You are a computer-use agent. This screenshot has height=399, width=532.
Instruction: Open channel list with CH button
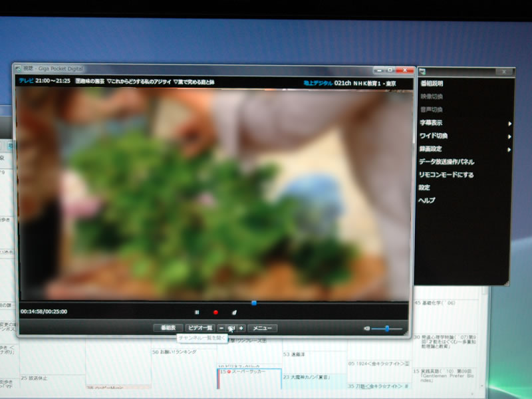pyautogui.click(x=231, y=328)
